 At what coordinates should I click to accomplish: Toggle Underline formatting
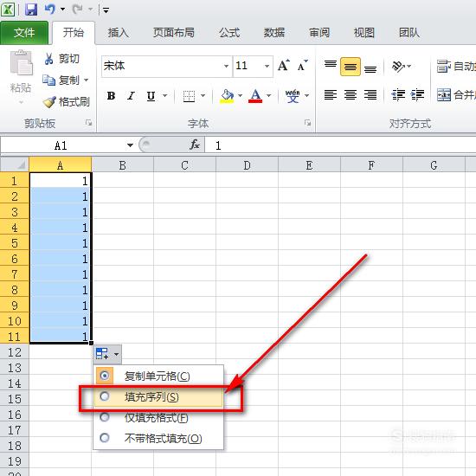click(x=151, y=96)
